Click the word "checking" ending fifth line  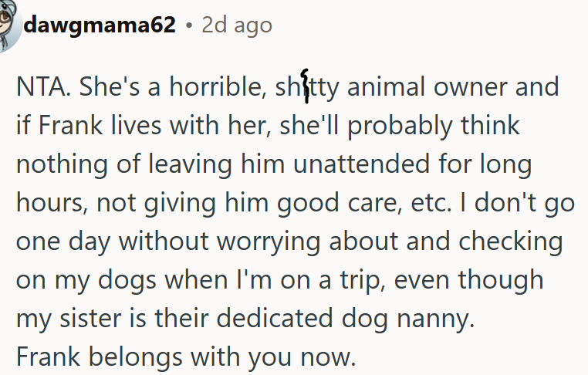pos(511,242)
